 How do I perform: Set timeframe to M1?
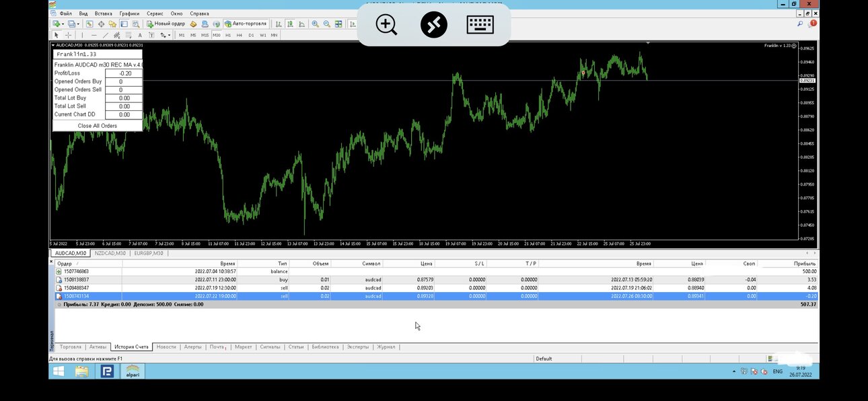(182, 35)
